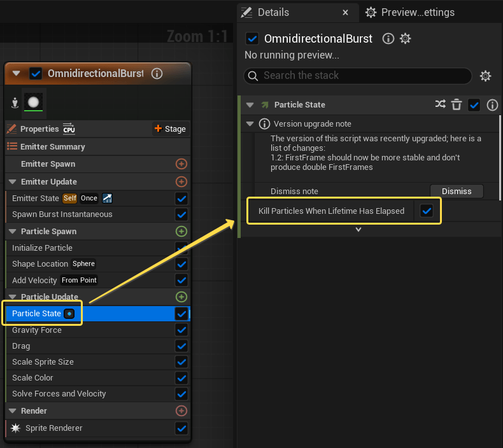Image resolution: width=503 pixels, height=448 pixels.
Task: Click the emitter local space person icon
Action: coord(15,103)
